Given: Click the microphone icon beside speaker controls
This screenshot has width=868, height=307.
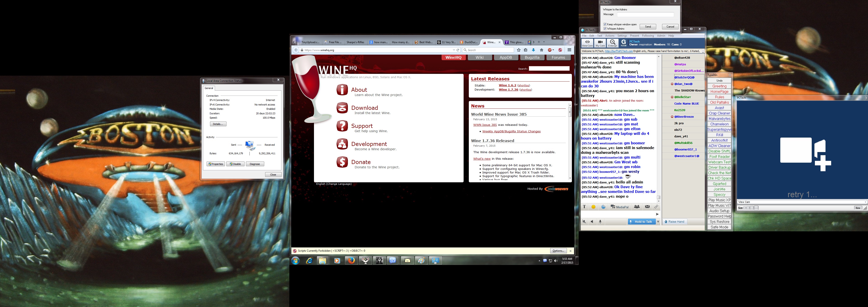Looking at the screenshot, I should click(600, 222).
